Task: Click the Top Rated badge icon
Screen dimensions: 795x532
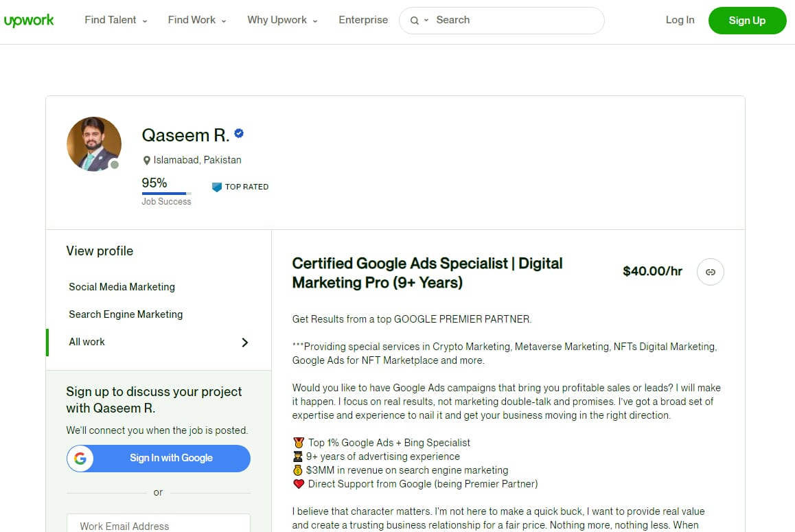Action: 217,187
